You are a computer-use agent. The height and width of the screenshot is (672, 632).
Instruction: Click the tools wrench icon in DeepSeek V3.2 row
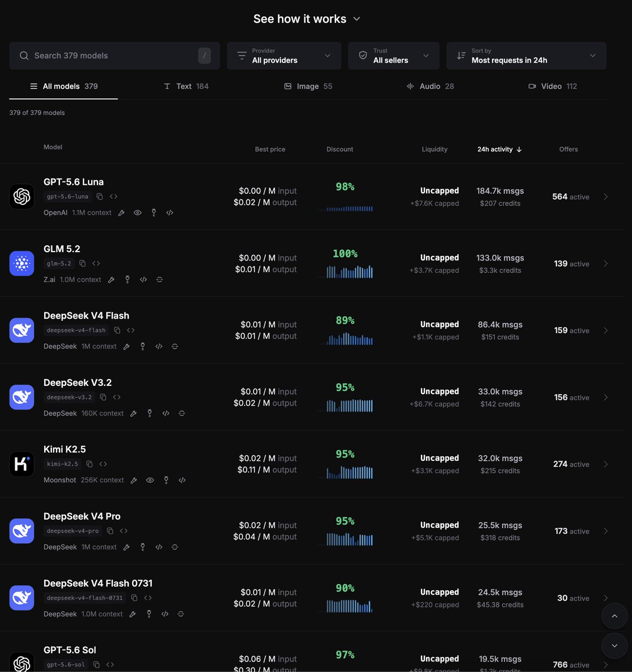(x=133, y=413)
